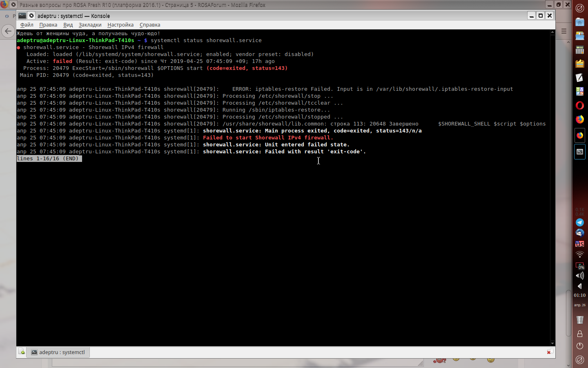Click the pin icon in Firefox title bar
This screenshot has height=368, width=588.
(13, 4)
